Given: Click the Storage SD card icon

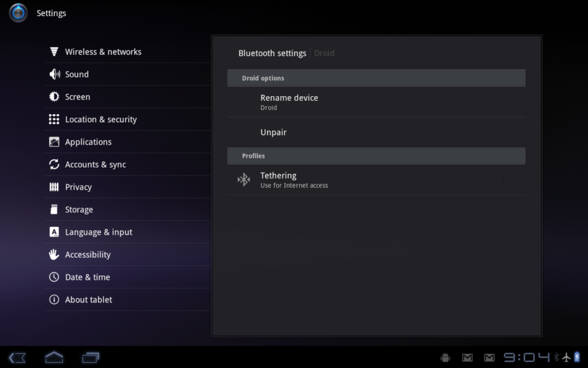Looking at the screenshot, I should tap(54, 210).
